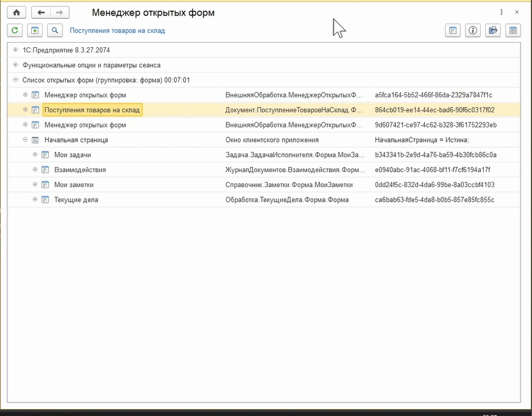Expand the 'Мои задачи' node
532x416 pixels.
point(35,154)
